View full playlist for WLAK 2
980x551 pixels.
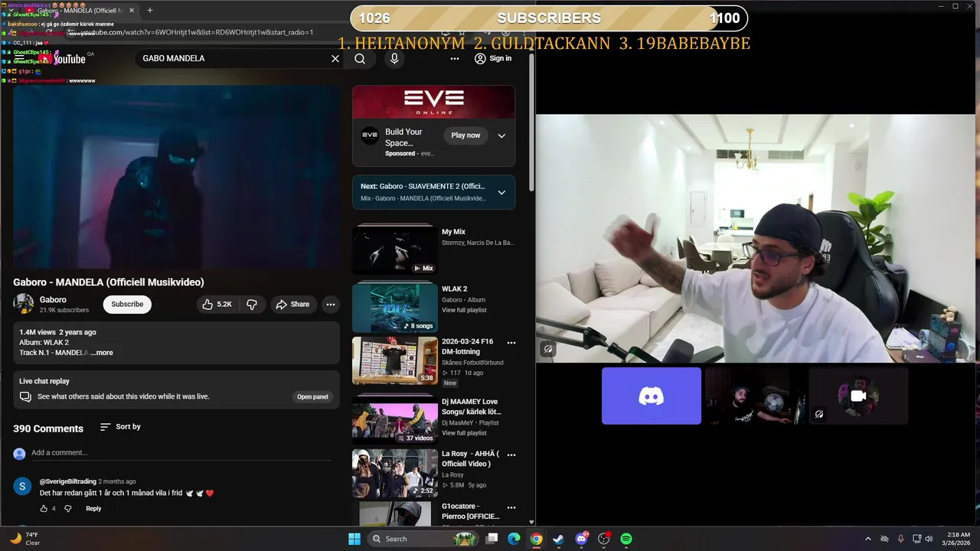[x=464, y=310]
